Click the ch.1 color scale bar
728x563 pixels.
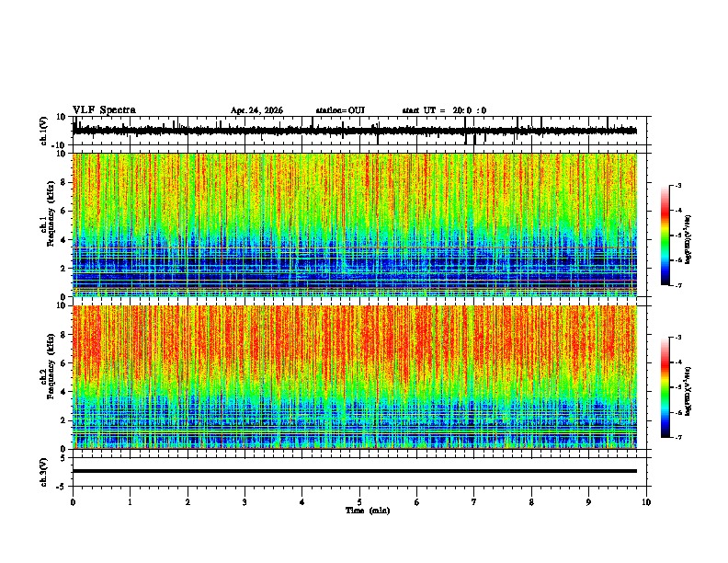click(665, 236)
